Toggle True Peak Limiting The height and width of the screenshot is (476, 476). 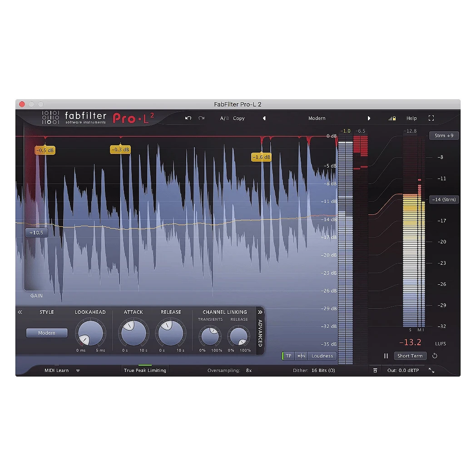pyautogui.click(x=145, y=370)
